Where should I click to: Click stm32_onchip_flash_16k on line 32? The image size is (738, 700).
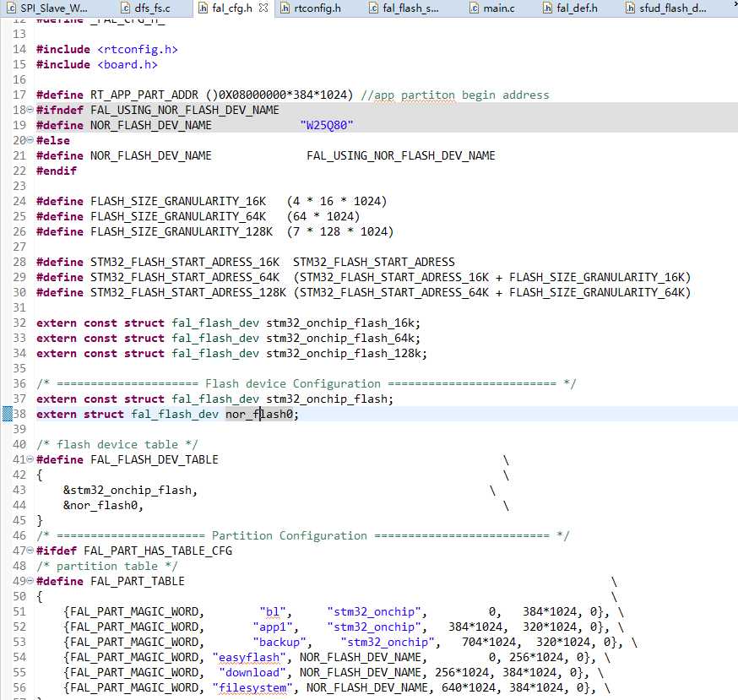click(341, 323)
